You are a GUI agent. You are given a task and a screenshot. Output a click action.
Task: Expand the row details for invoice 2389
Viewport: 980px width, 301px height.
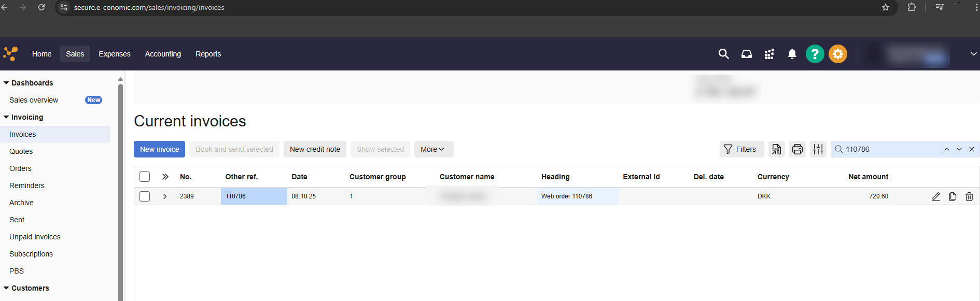[165, 196]
